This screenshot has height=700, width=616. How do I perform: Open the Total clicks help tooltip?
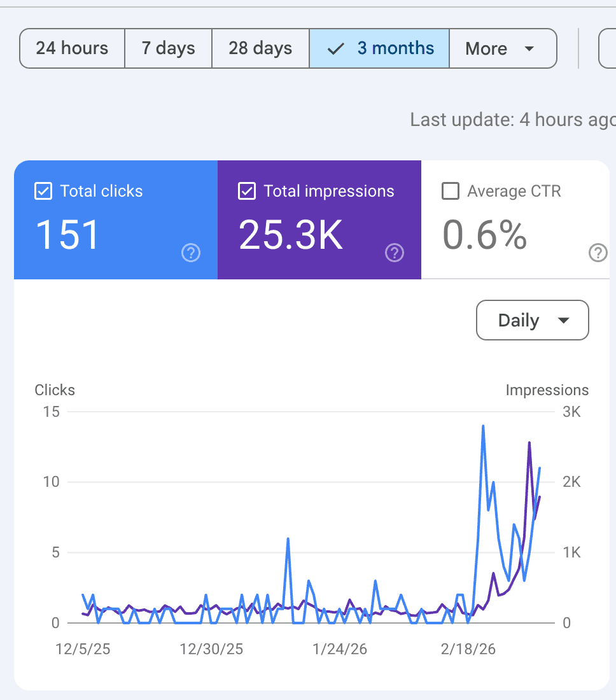click(190, 253)
